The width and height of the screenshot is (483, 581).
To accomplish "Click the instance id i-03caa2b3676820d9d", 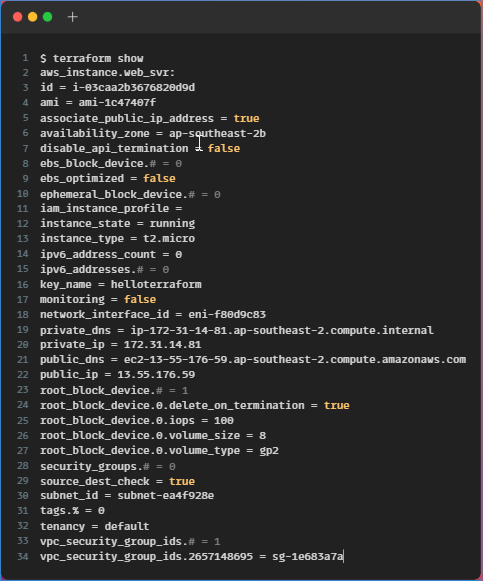I will (x=133, y=87).
